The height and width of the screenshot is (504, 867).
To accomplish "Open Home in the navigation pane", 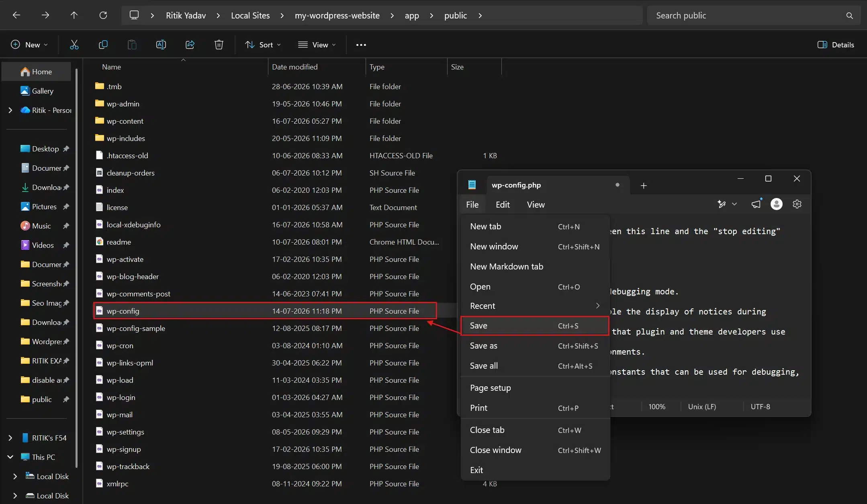I will [36, 71].
